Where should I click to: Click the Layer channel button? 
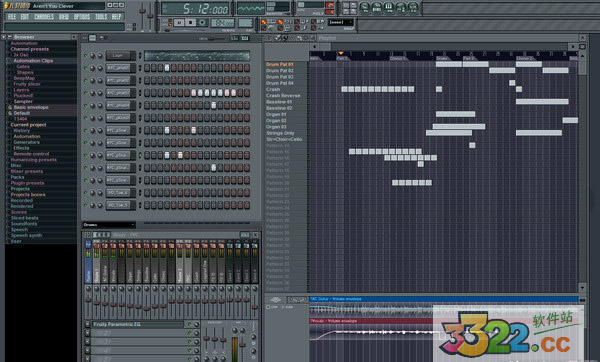pyautogui.click(x=121, y=55)
